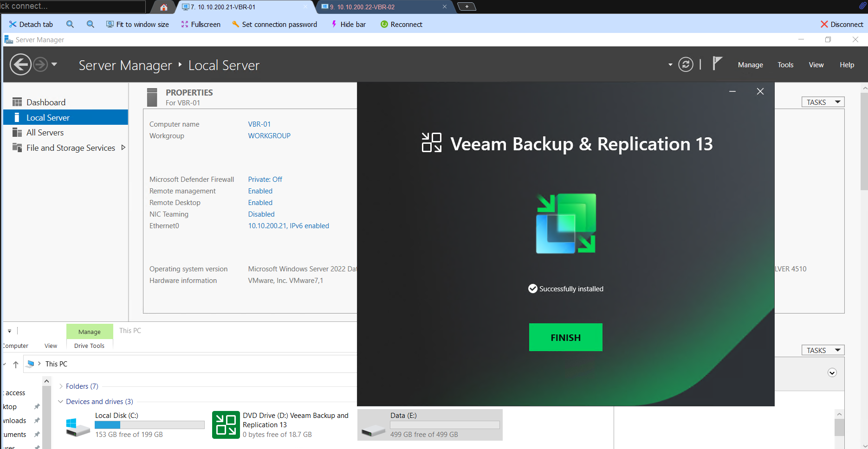Open the File Explorer View tab
Viewport: 868px width, 449px height.
coord(51,346)
